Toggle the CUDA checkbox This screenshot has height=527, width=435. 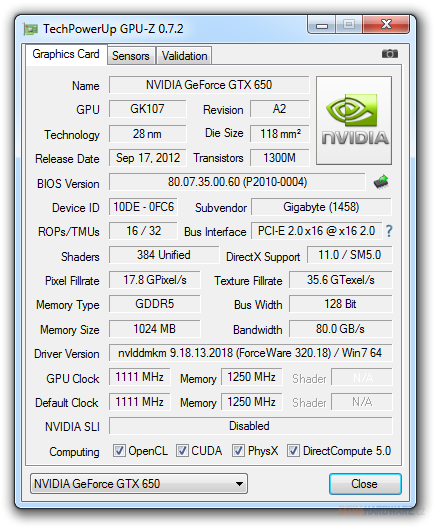(182, 450)
